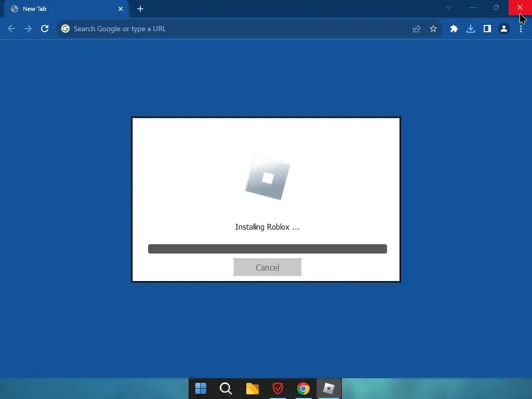Screen dimensions: 532x399
Task: Open the Chrome profile menu
Action: 504,29
